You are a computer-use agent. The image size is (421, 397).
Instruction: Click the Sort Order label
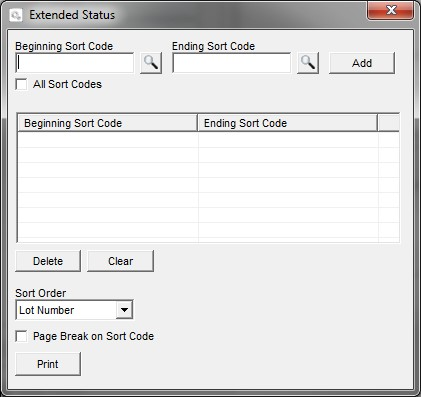41,293
